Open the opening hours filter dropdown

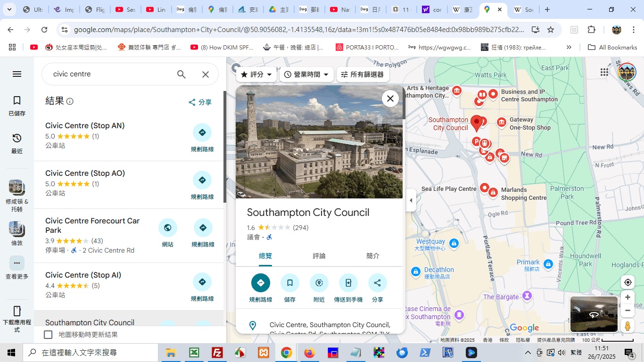coord(306,74)
